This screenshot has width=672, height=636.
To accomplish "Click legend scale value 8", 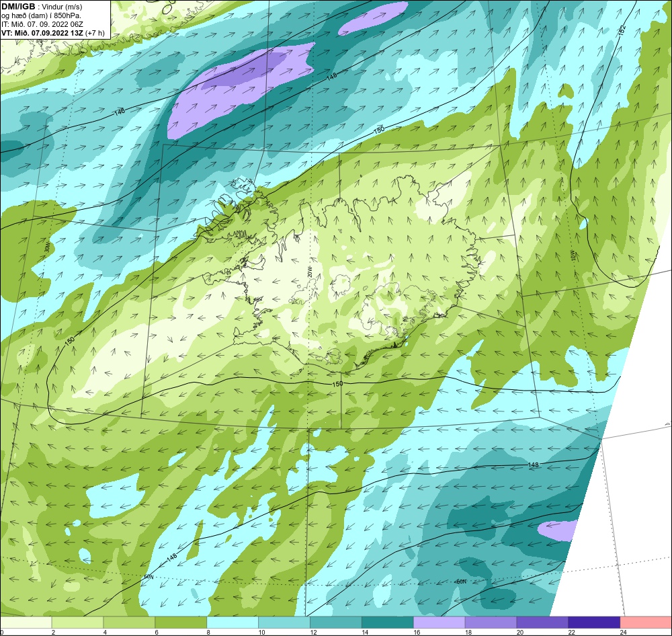I will (209, 632).
